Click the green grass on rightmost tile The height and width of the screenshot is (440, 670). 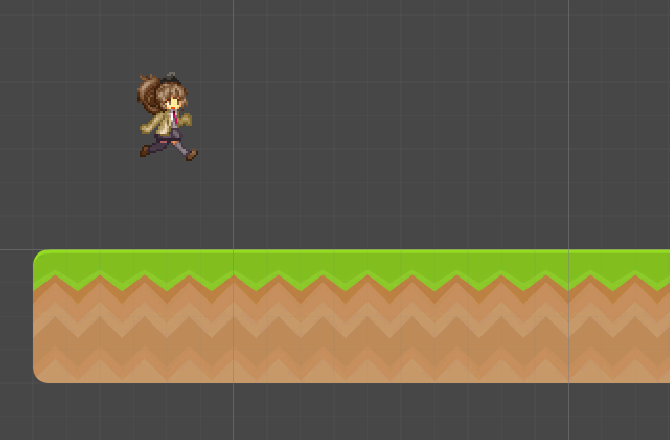(620, 262)
